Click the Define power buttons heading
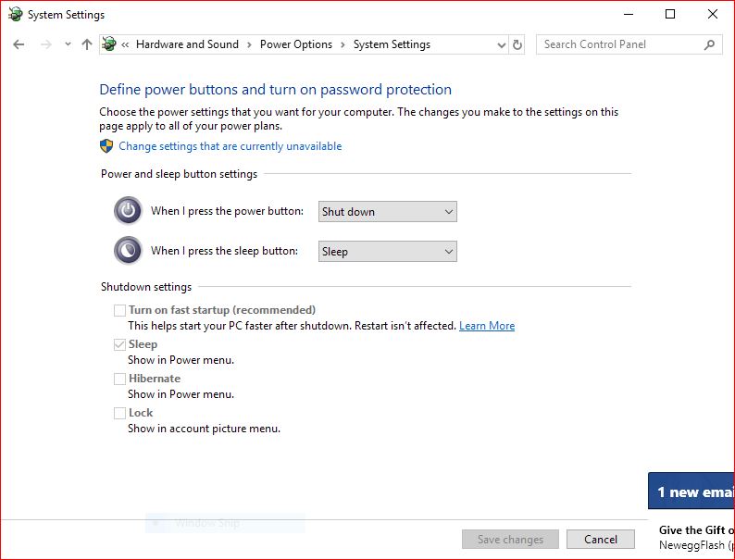This screenshot has width=735, height=560. tap(275, 90)
